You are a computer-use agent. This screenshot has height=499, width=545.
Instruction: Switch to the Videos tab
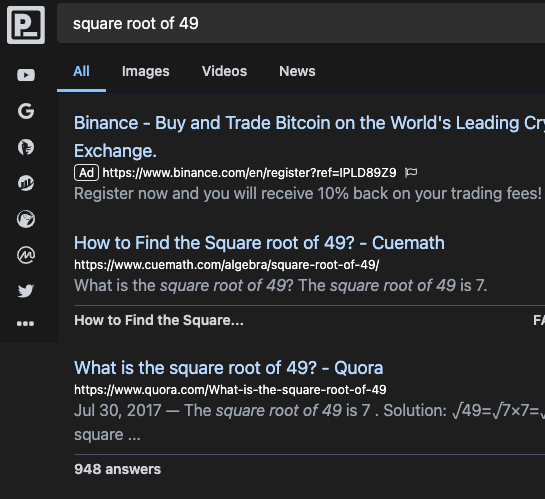[x=225, y=71]
